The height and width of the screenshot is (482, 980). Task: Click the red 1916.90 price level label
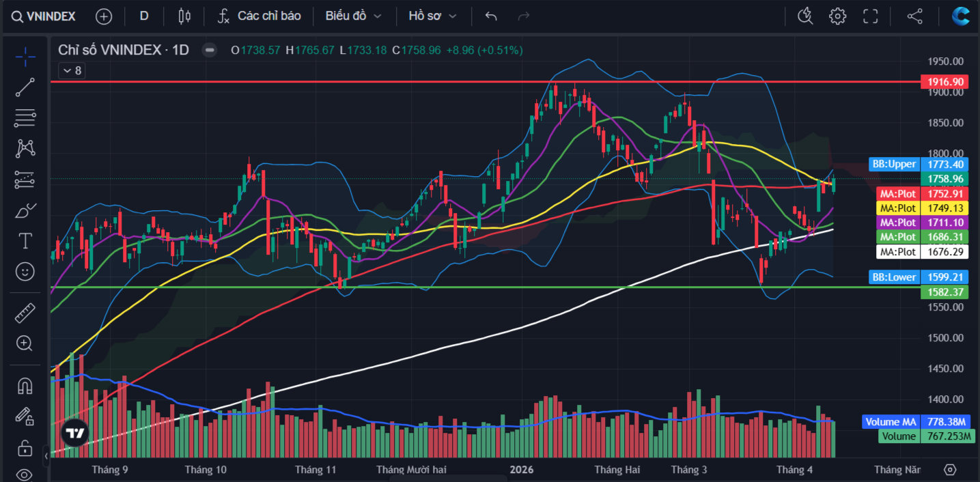[x=944, y=82]
